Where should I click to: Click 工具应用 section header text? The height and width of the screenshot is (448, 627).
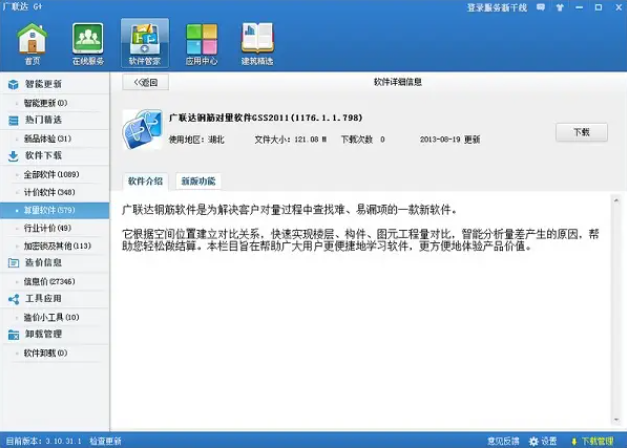click(43, 298)
